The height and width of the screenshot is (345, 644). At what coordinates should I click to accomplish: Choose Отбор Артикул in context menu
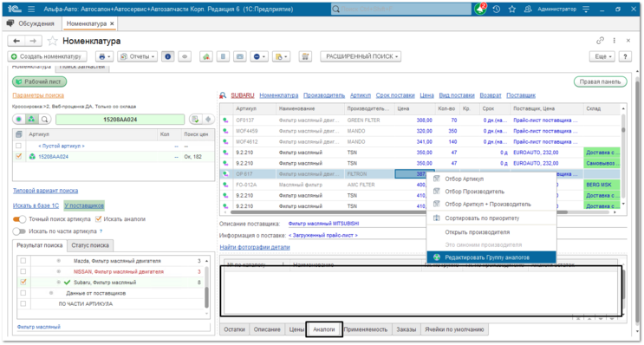[x=491, y=179]
